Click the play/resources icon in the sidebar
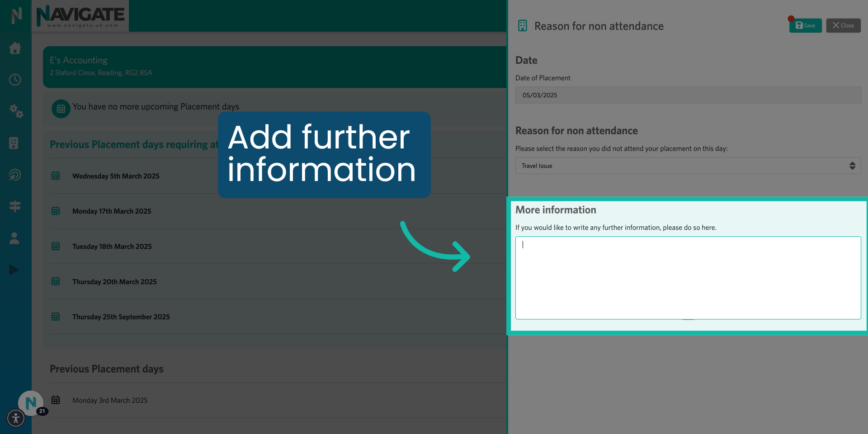The height and width of the screenshot is (434, 868). click(x=14, y=270)
